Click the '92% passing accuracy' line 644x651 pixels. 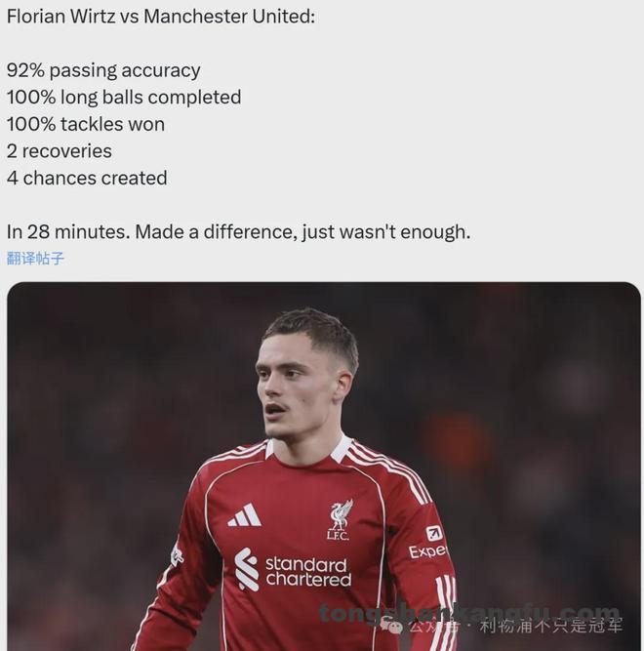point(103,70)
